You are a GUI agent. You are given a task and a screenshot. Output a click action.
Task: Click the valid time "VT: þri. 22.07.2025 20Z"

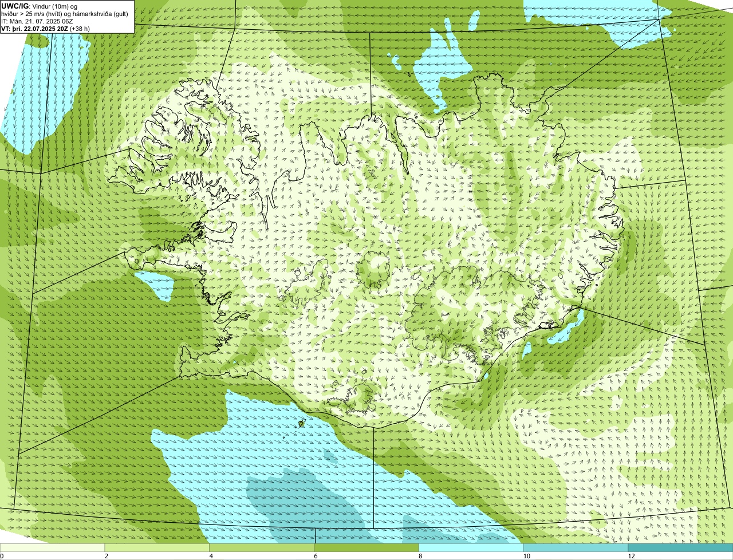(36, 29)
